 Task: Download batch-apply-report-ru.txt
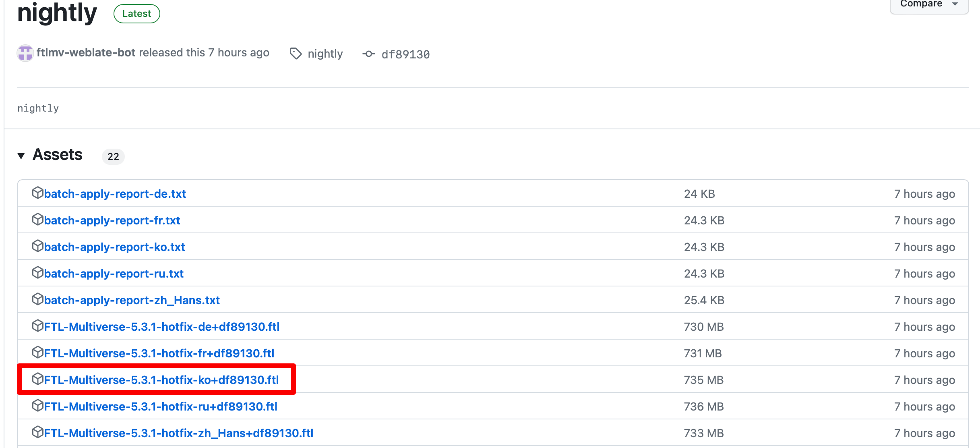pyautogui.click(x=114, y=274)
